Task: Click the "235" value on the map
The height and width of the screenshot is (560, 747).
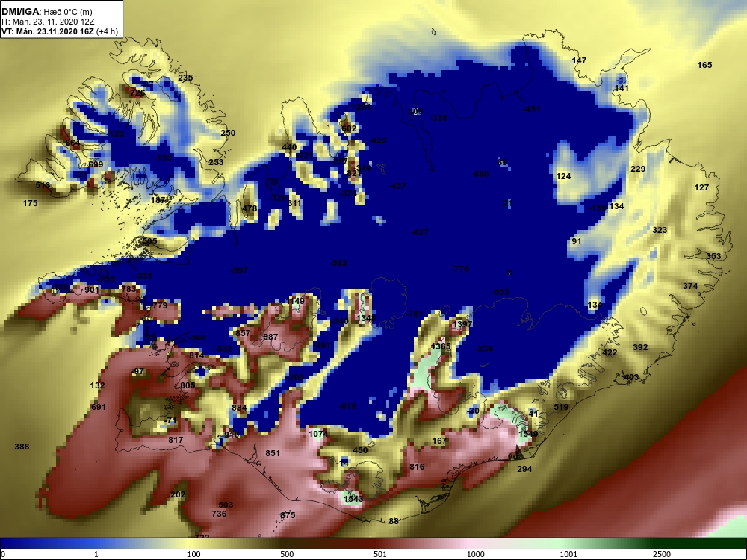Action: (185, 78)
